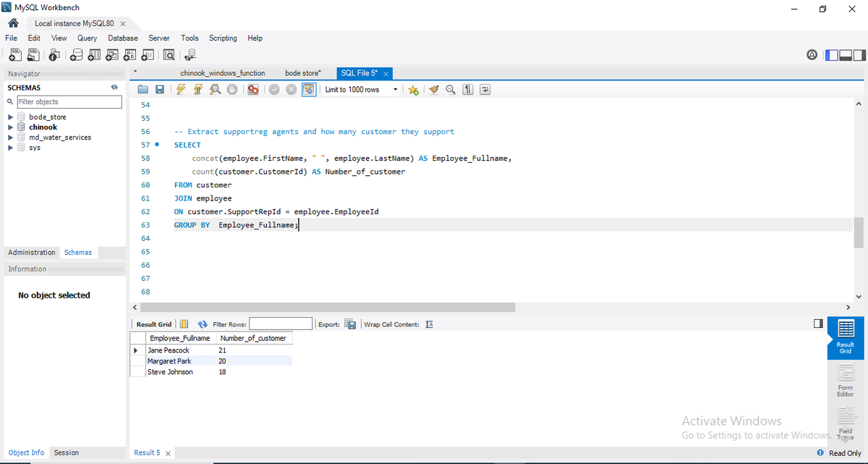This screenshot has height=464, width=868.
Task: Open the Object Info tab
Action: pos(26,453)
